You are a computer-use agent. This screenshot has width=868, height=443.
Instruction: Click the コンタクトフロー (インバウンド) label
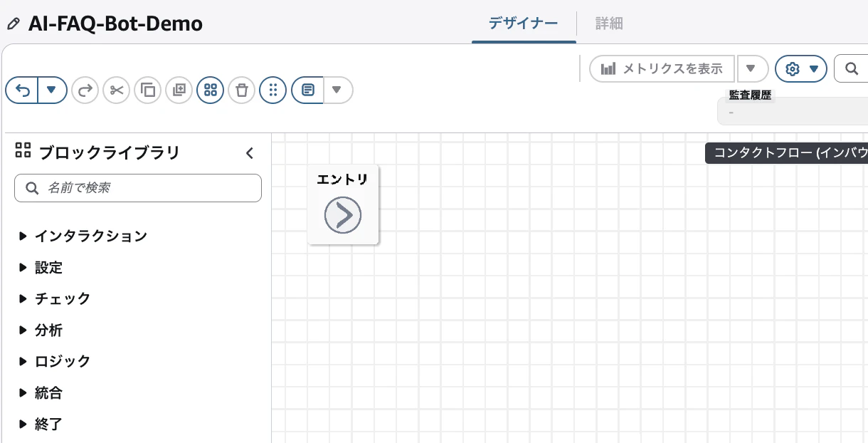click(x=787, y=153)
